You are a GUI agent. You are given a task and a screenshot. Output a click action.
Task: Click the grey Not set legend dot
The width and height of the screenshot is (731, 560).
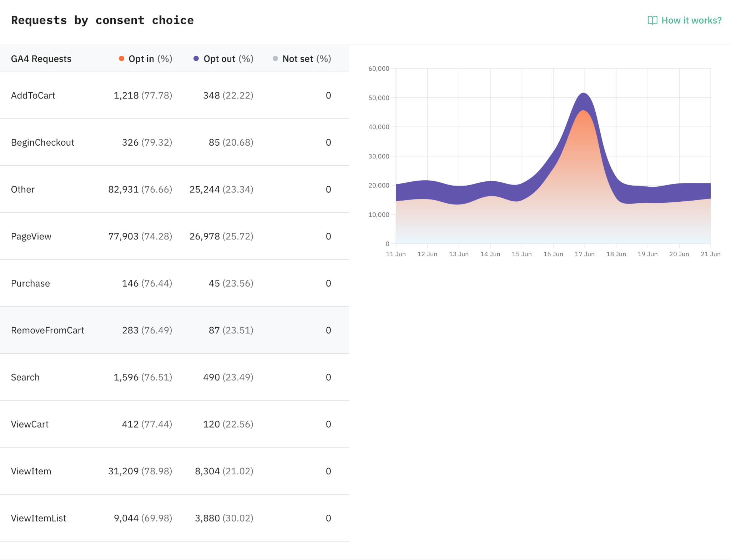point(275,59)
